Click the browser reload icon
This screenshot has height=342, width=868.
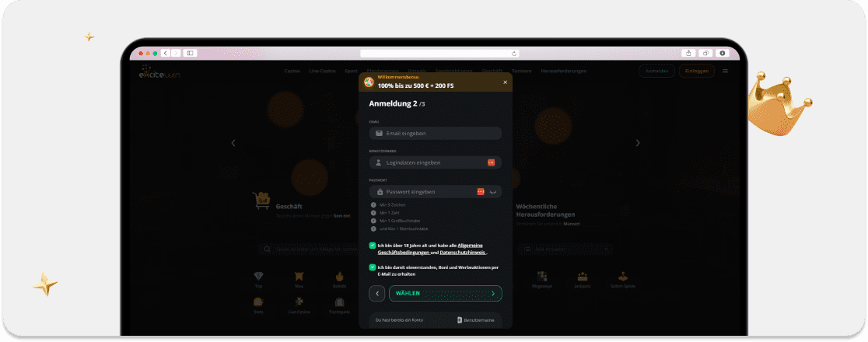point(514,54)
